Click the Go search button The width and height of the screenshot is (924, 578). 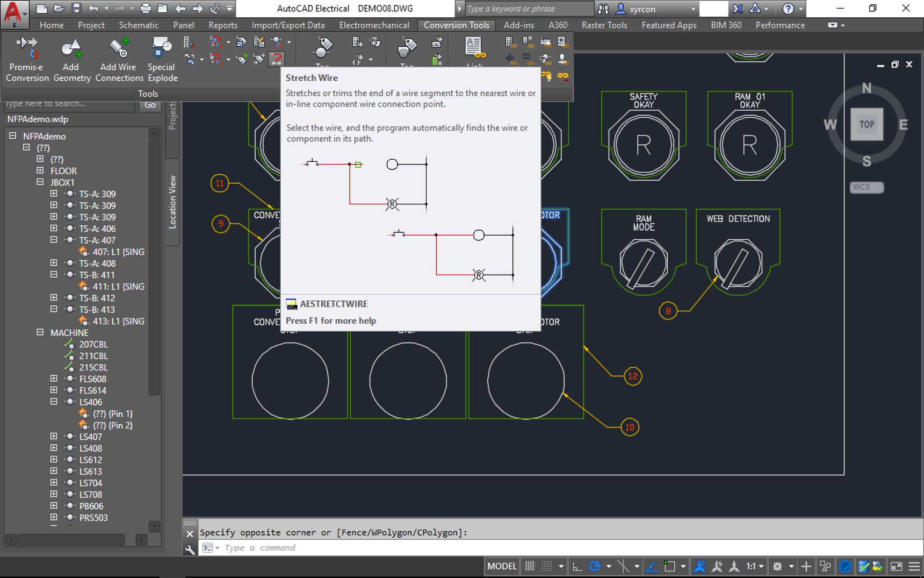click(x=150, y=105)
